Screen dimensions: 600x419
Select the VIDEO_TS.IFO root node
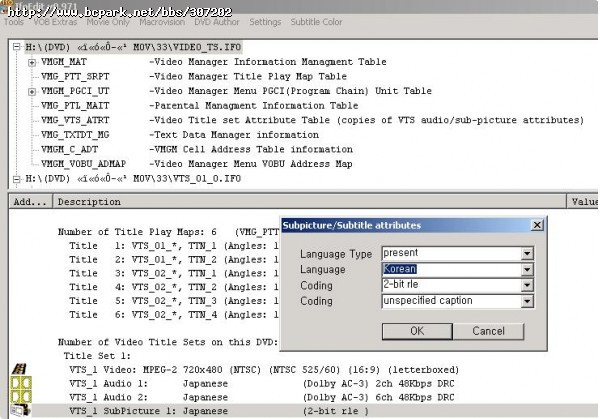(x=133, y=47)
